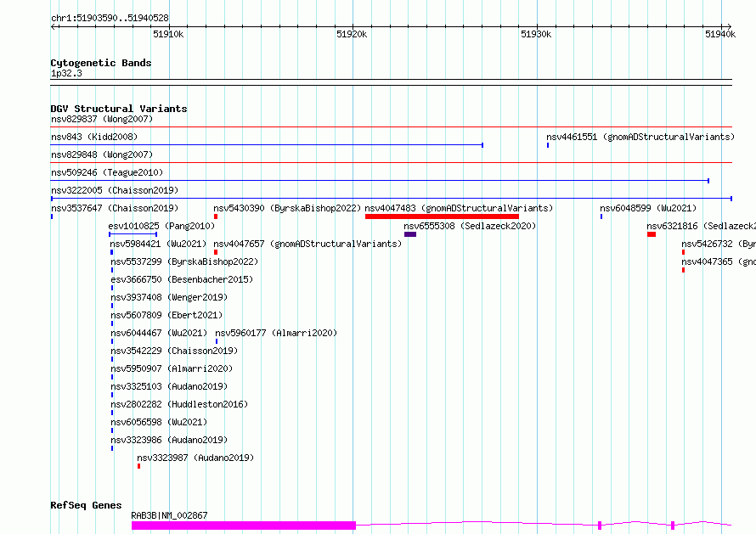Click the nsv829837 (Wong2007) variant label
Screen dimensions: 756x534
pos(102,119)
